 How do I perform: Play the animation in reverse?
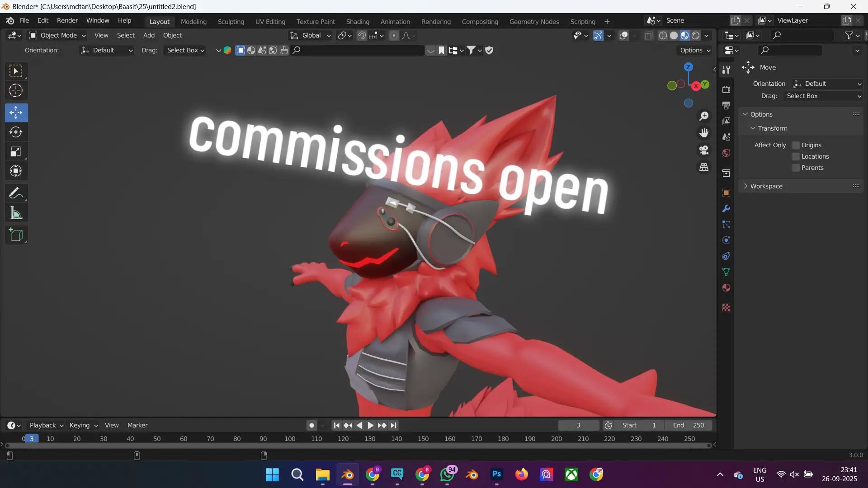click(359, 426)
